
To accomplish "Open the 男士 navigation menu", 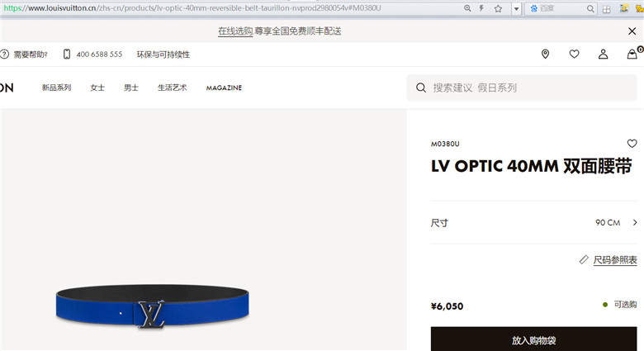I will (131, 88).
